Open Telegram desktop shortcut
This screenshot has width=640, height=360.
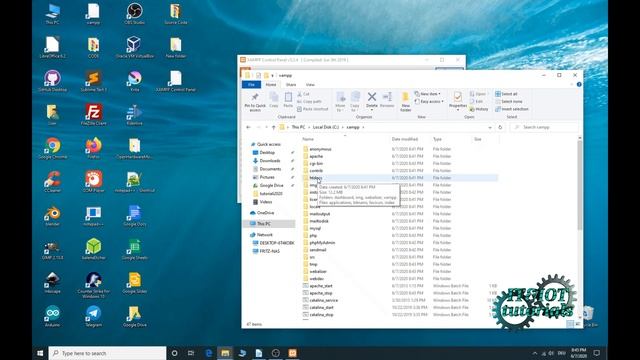pyautogui.click(x=93, y=316)
